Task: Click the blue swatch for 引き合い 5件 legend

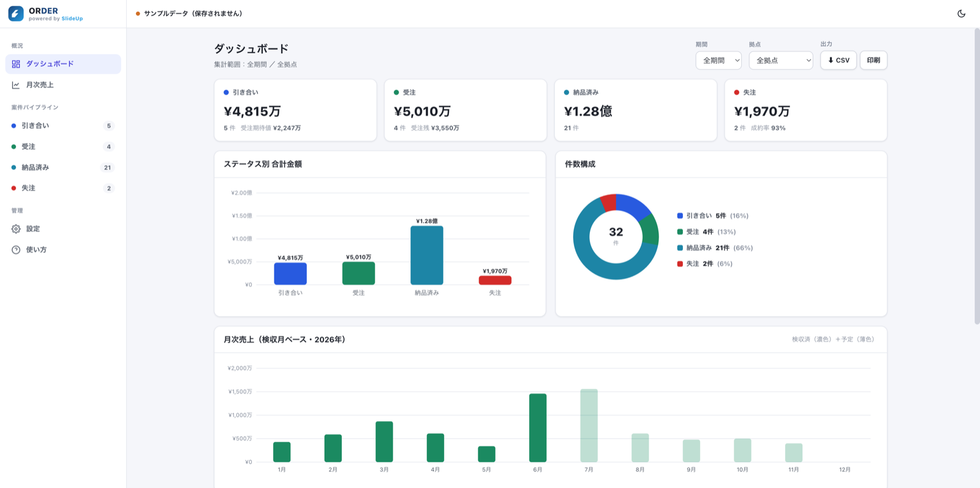Action: tap(680, 216)
